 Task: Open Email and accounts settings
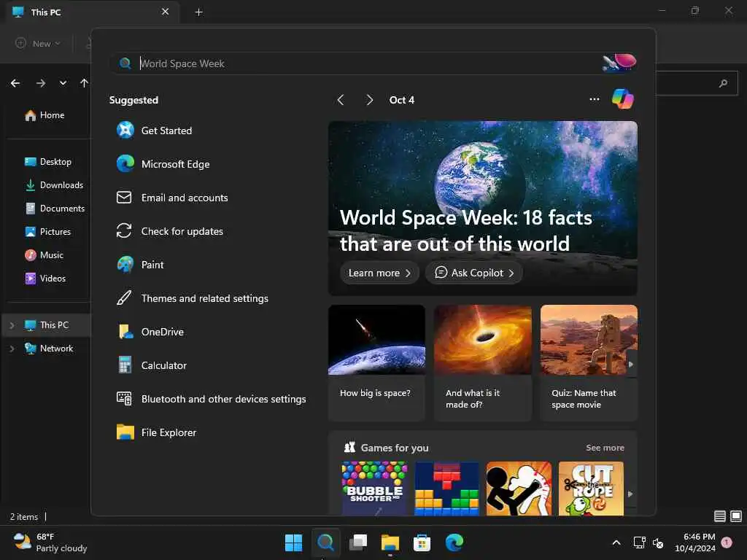pyautogui.click(x=172, y=198)
